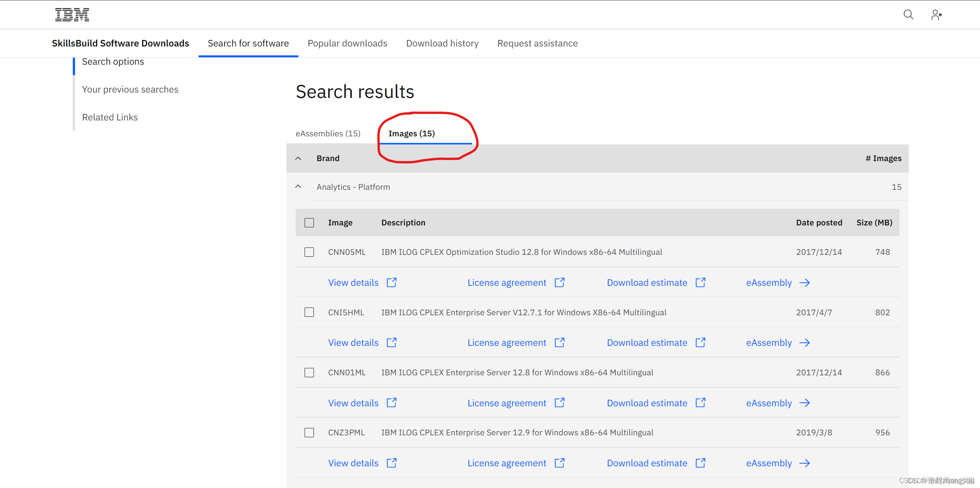Open View details for CNN01ML
Image resolution: width=980 pixels, height=488 pixels.
[353, 403]
